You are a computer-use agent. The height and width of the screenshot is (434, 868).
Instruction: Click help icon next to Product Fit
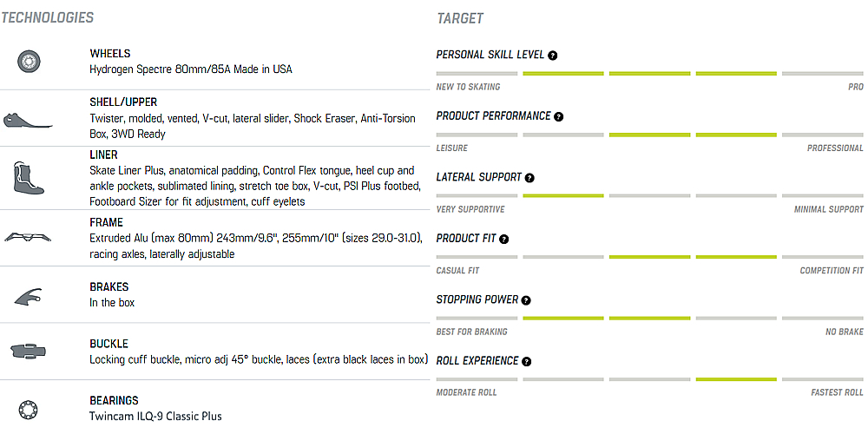click(503, 240)
